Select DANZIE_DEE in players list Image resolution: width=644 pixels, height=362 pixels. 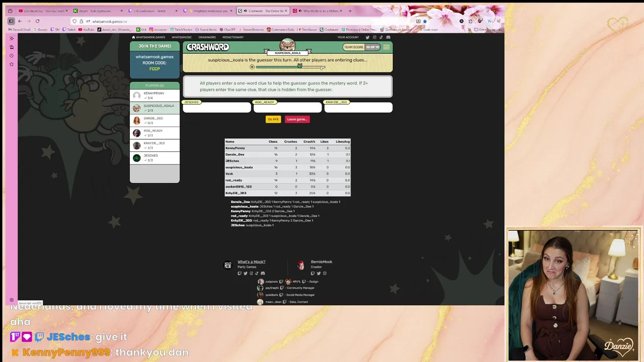point(154,121)
